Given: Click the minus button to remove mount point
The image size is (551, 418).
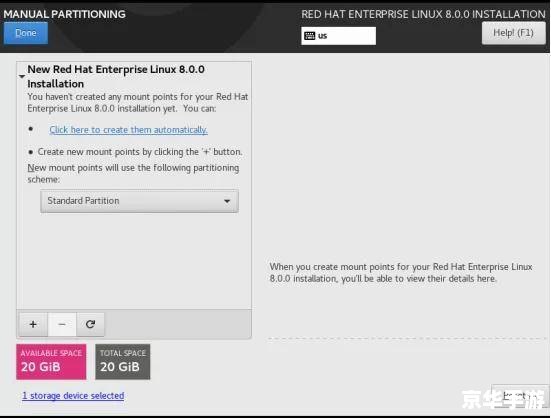Looking at the screenshot, I should tap(62, 324).
